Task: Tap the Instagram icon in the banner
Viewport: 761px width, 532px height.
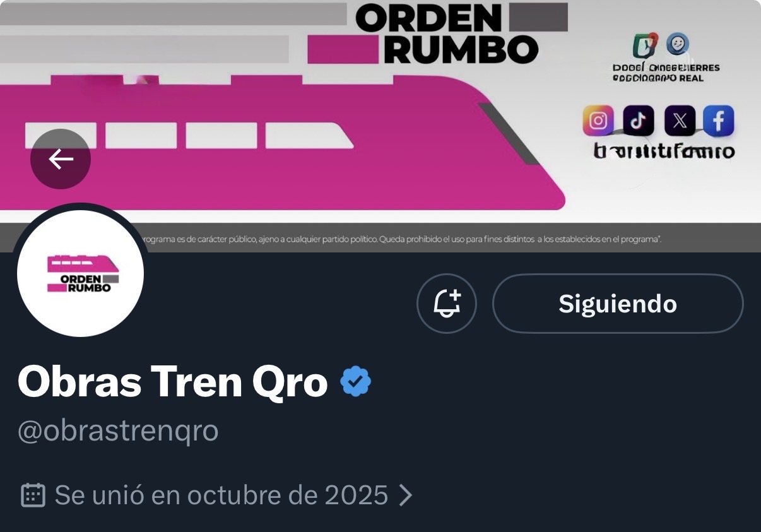Action: 598,121
